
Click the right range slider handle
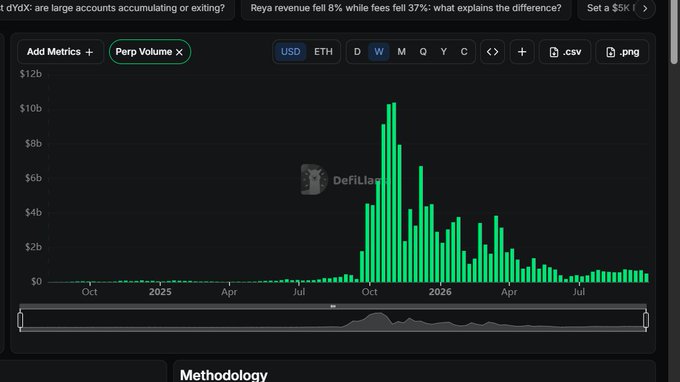(646, 320)
